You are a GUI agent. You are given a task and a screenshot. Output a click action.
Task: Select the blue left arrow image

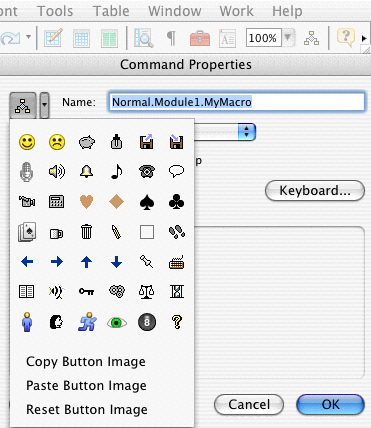[27, 262]
